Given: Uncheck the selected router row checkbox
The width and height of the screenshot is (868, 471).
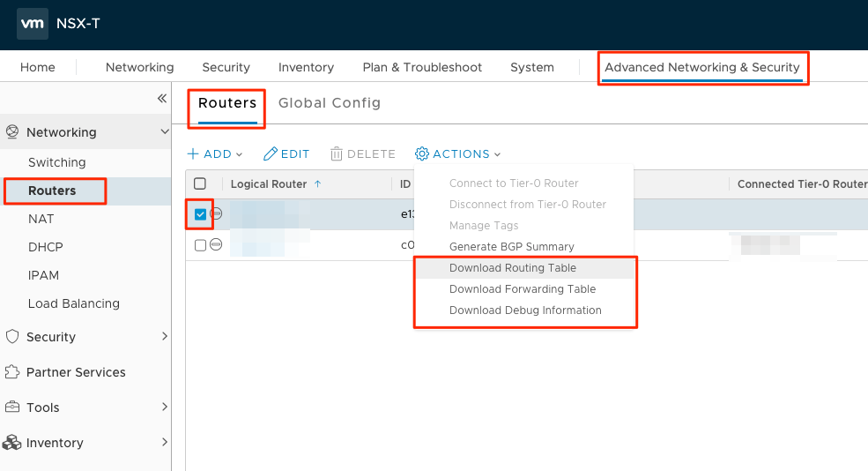Looking at the screenshot, I should 200,213.
